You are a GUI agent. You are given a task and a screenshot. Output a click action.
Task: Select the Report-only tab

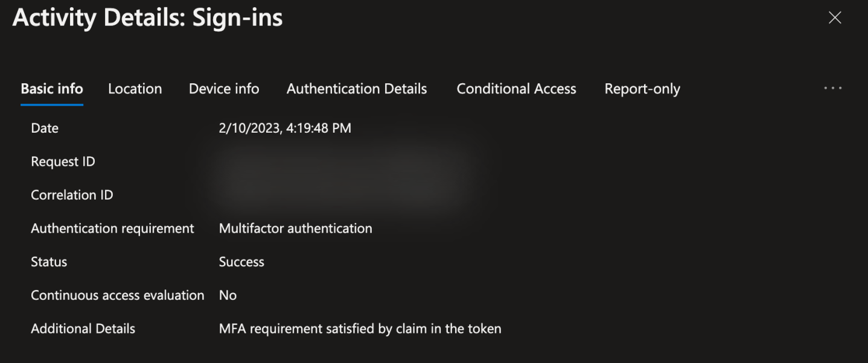[x=642, y=88]
